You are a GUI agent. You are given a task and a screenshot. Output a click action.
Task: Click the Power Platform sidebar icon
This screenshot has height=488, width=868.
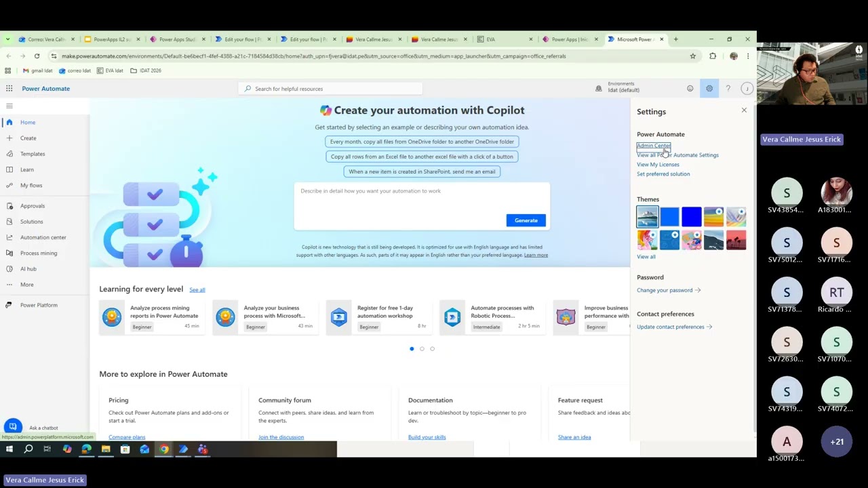pos(9,305)
